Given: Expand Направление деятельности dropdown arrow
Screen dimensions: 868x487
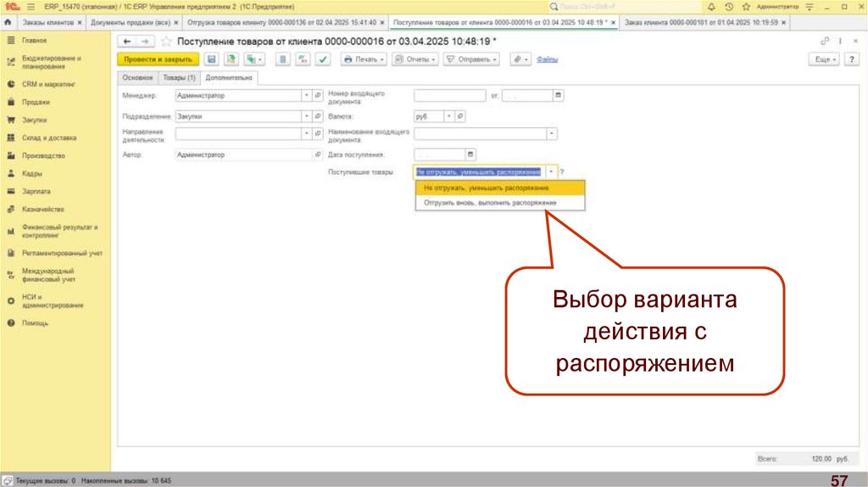Looking at the screenshot, I should [307, 133].
